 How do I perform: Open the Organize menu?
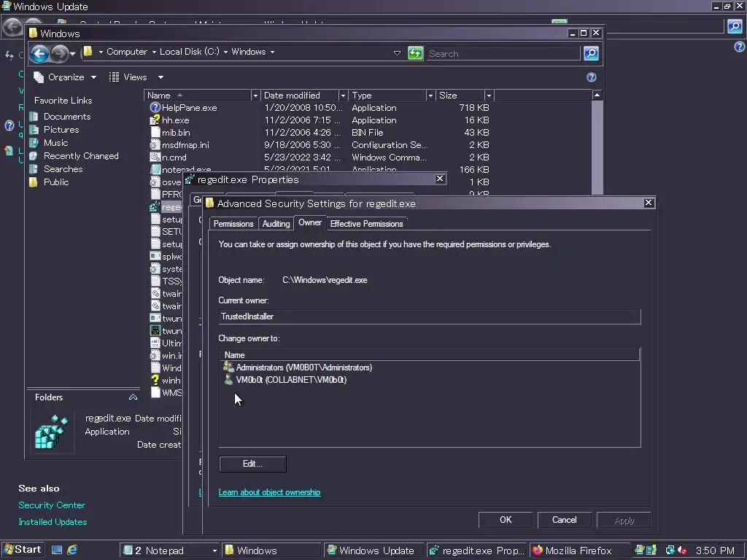click(x=65, y=77)
